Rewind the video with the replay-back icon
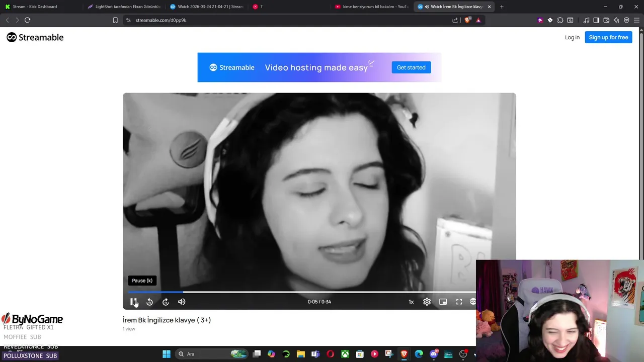Viewport: 644px width, 362px height. pyautogui.click(x=149, y=302)
